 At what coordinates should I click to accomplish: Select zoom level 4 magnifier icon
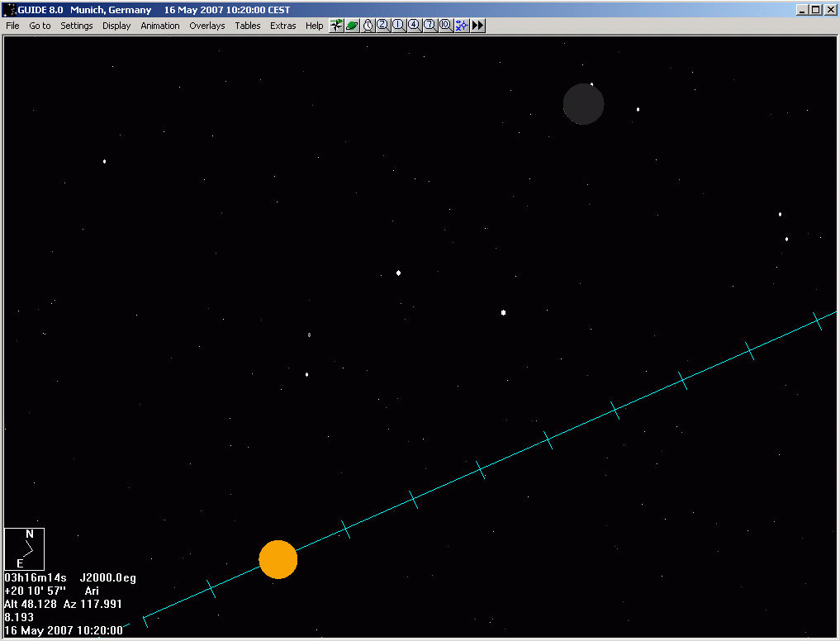pyautogui.click(x=414, y=26)
